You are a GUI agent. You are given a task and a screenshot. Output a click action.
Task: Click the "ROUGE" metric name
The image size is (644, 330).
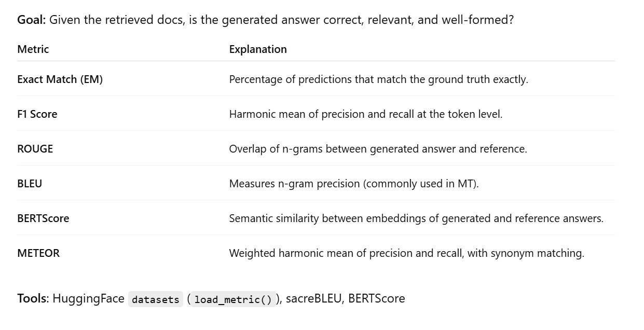(x=35, y=149)
